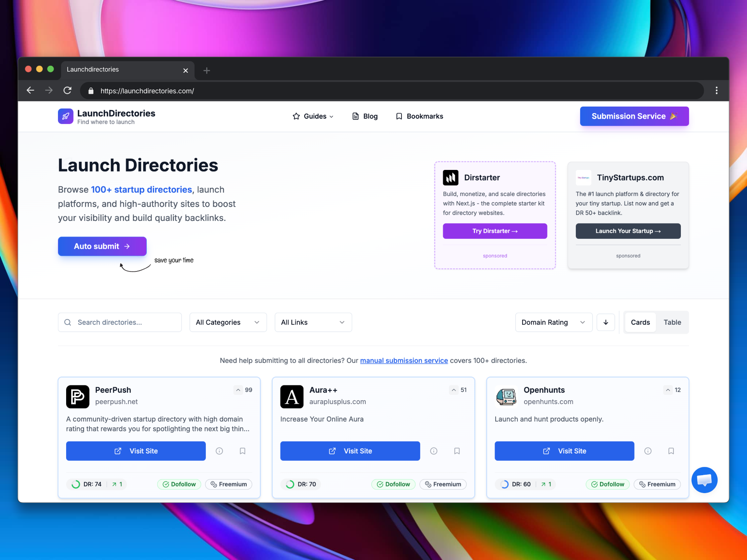747x560 pixels.
Task: Visit Site for PeerPush
Action: coord(136,451)
